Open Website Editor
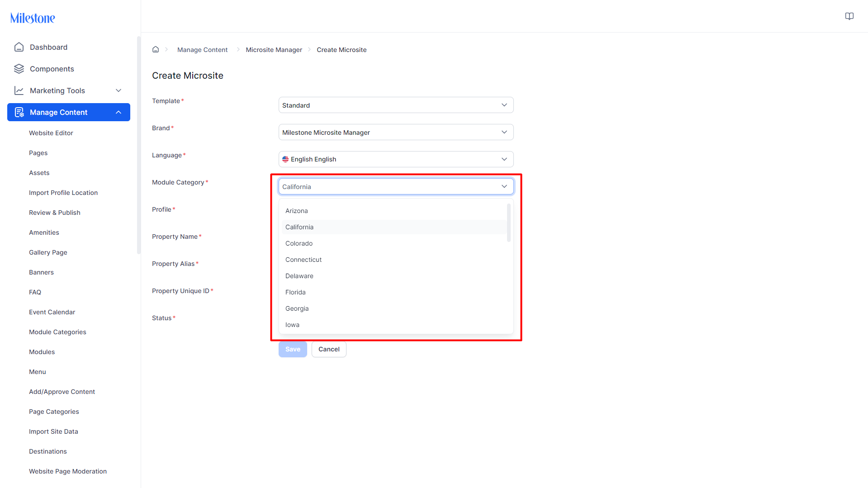Image resolution: width=868 pixels, height=488 pixels. (51, 133)
